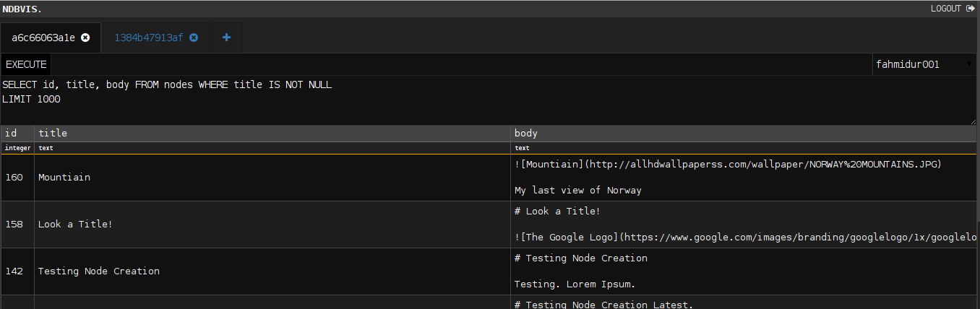980x309 pixels.
Task: Select the cell with id 158
Action: point(17,225)
